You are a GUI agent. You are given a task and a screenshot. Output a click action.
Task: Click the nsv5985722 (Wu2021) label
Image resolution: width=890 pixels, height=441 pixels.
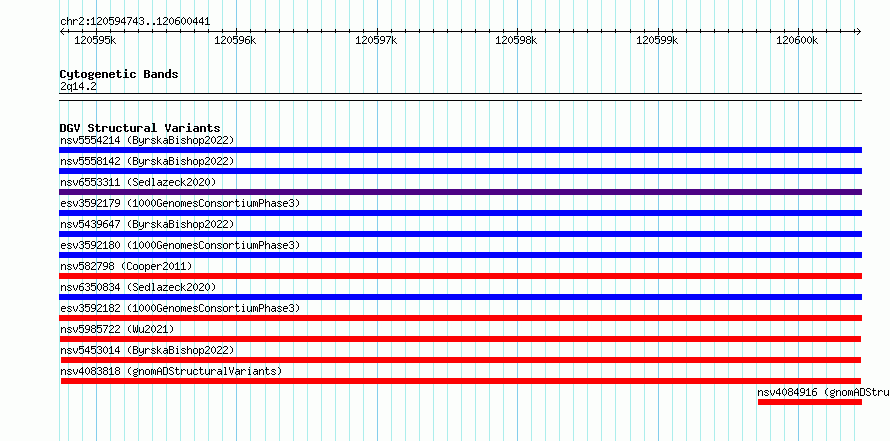[x=117, y=329]
